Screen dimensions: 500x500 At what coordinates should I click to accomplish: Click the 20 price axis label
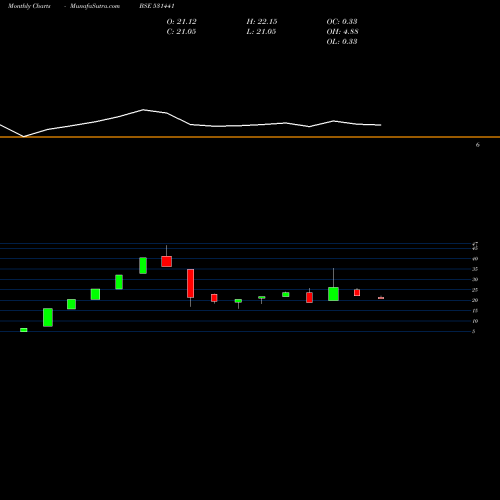click(x=475, y=300)
